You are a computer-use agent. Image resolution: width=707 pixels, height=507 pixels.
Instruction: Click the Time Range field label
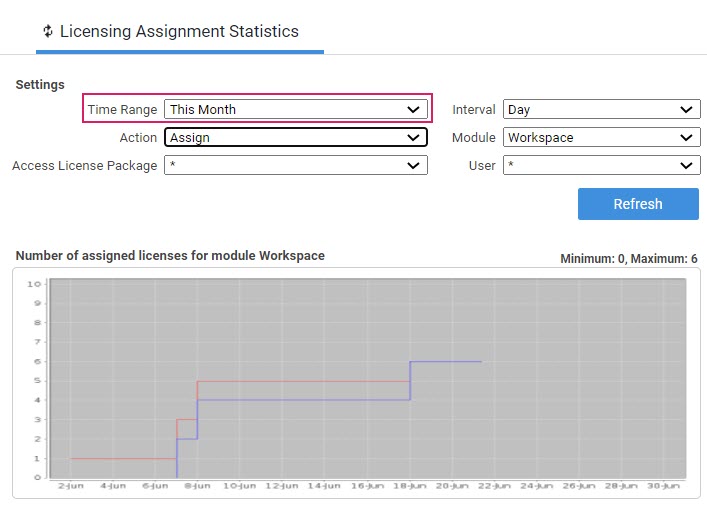[122, 109]
